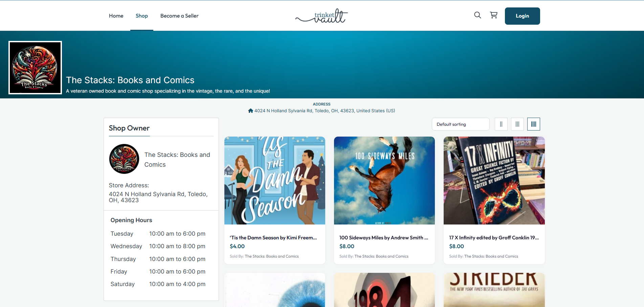Click the Trinket Vault logo

coord(321,16)
